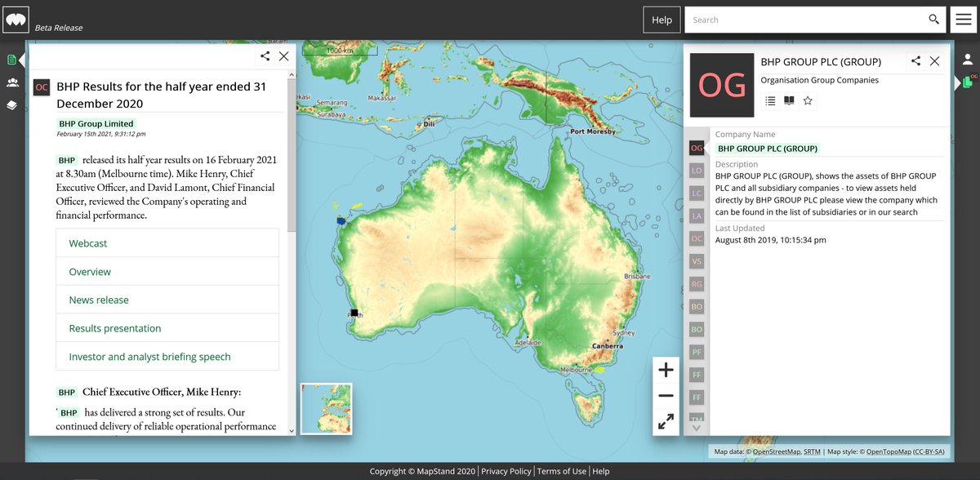Share the BHP Results article

click(265, 56)
